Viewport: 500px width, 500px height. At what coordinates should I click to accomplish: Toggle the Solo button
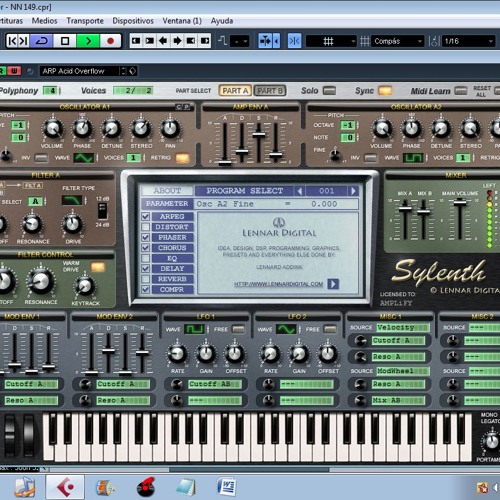329,91
